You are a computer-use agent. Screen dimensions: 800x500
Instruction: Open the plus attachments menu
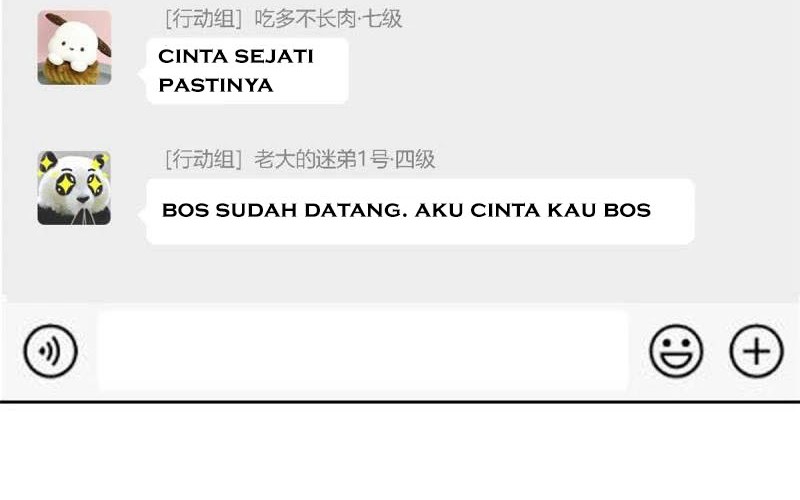click(x=756, y=351)
